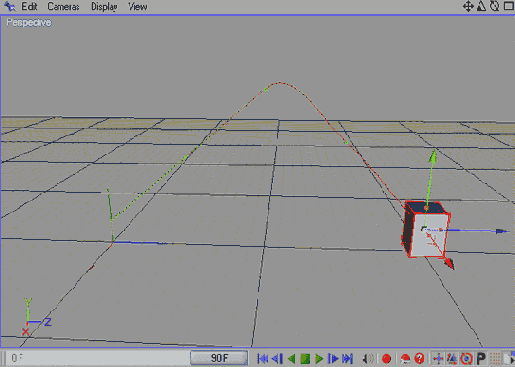The height and width of the screenshot is (367, 515).
Task: Click the red Record keyframe button
Action: tap(386, 359)
